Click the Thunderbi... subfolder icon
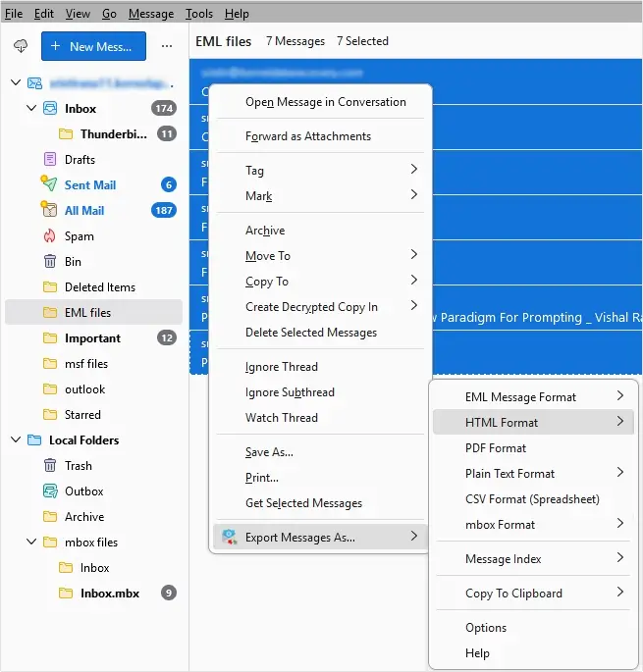643x672 pixels. tap(66, 134)
